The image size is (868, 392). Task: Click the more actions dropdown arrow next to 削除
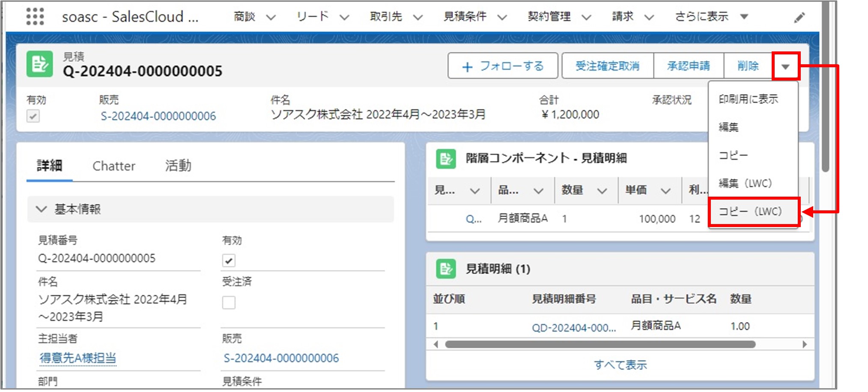(x=785, y=66)
